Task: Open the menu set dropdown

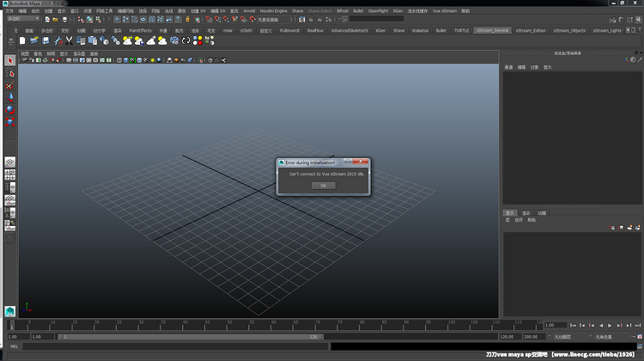Action: click(23, 19)
